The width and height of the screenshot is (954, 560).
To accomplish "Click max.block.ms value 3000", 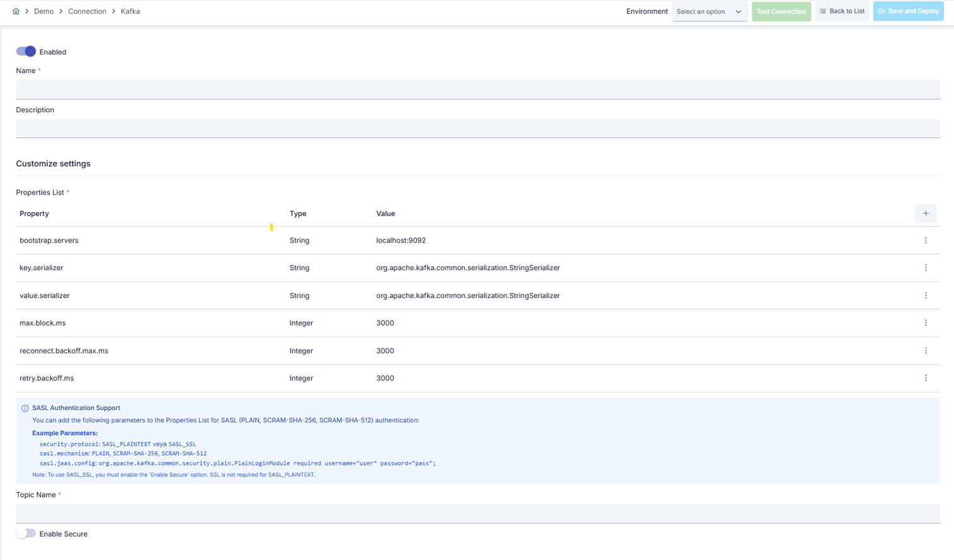I will coord(385,323).
